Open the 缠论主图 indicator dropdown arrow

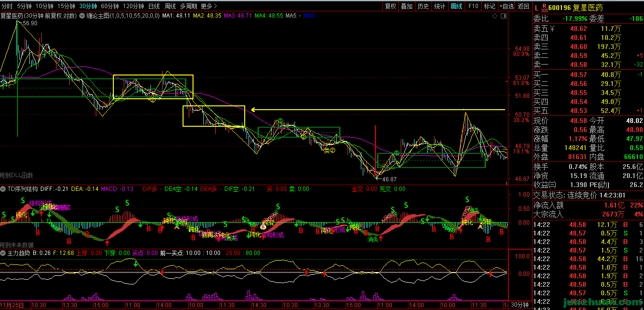(83, 16)
